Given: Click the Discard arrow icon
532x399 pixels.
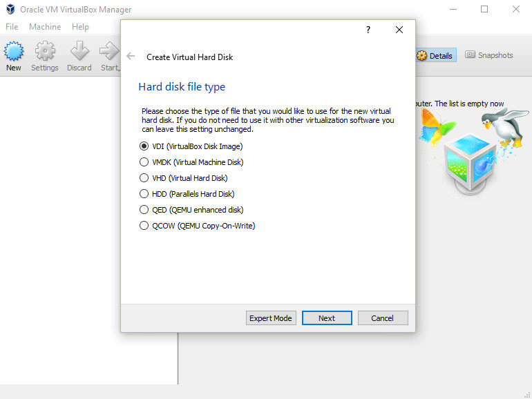Looking at the screenshot, I should point(79,52).
